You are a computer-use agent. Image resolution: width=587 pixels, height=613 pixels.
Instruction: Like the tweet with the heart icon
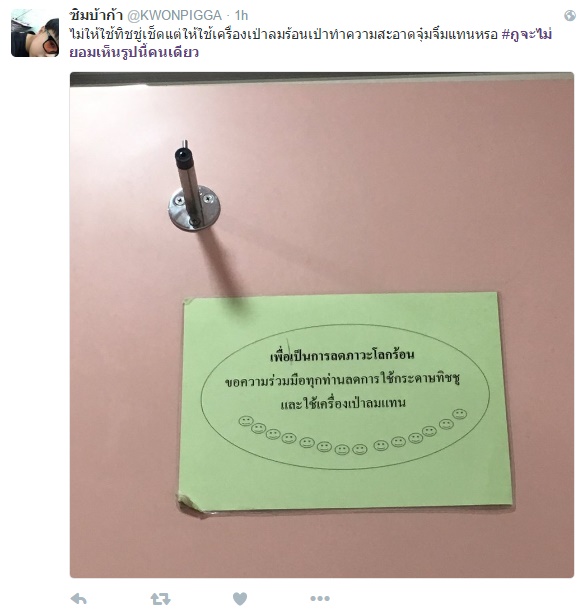(x=240, y=599)
